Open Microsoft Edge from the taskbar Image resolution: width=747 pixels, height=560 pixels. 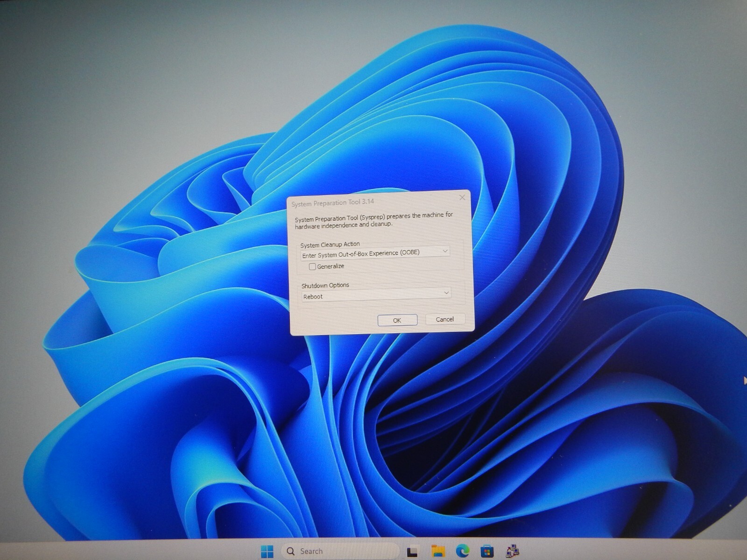coord(463,551)
